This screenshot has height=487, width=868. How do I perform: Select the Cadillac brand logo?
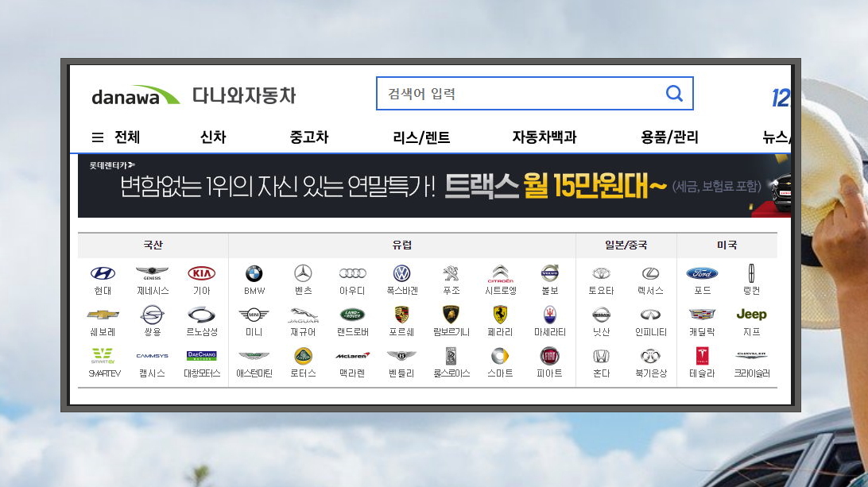[702, 315]
